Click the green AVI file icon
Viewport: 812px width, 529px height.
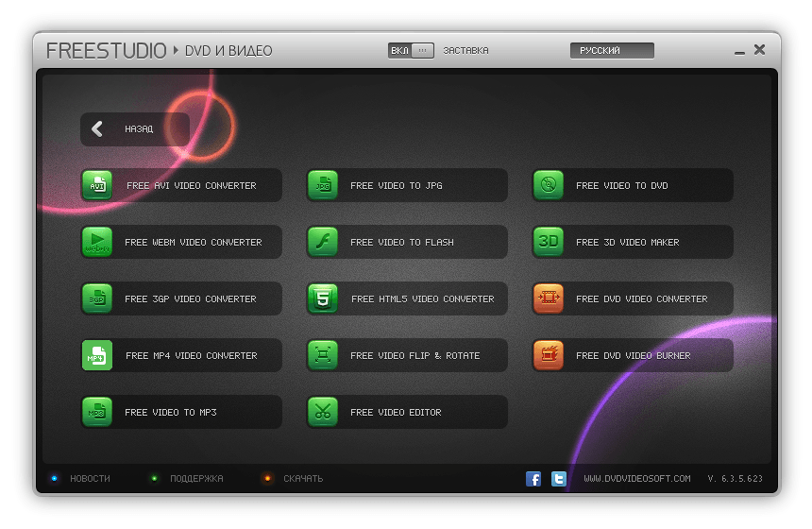coord(97,185)
